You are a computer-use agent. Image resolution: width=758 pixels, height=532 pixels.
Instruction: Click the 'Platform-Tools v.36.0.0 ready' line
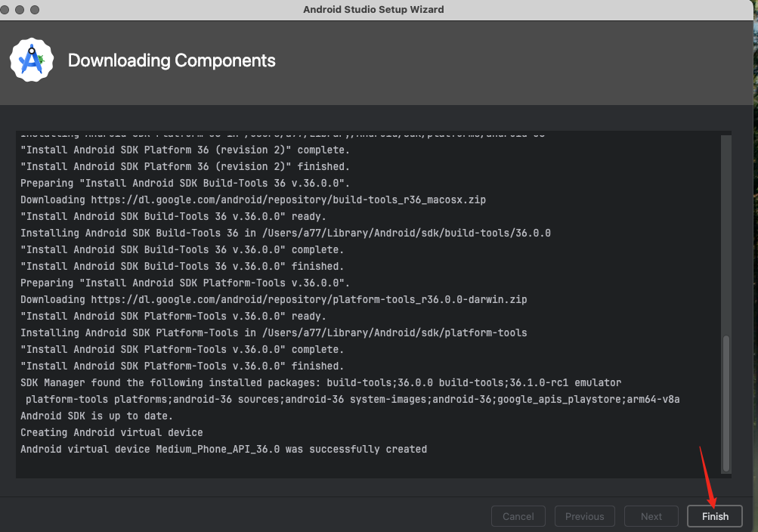(173, 316)
